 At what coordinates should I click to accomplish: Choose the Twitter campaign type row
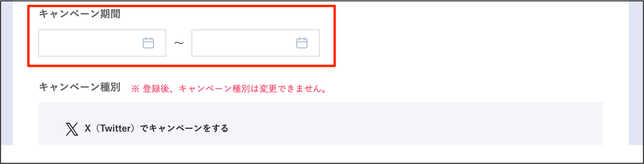click(x=147, y=129)
